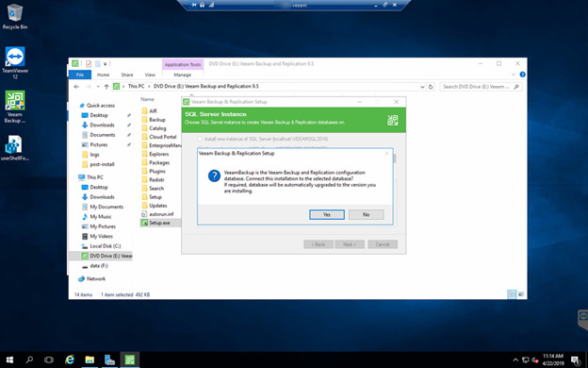Open Manage tab under Application Tools

pyautogui.click(x=183, y=75)
